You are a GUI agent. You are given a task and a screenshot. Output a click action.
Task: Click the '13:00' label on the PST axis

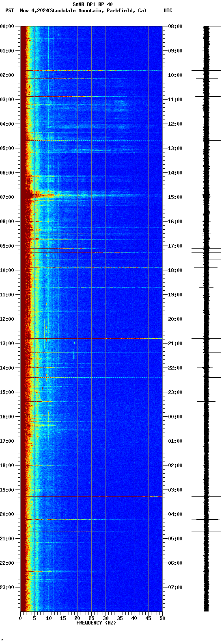(7, 344)
